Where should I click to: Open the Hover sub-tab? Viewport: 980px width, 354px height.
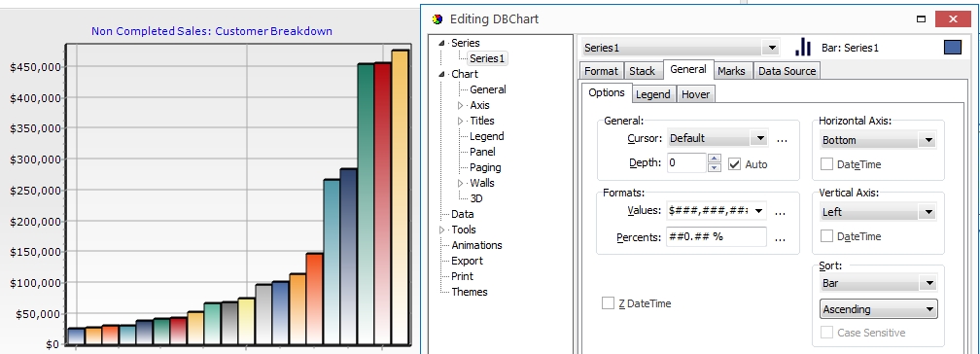tap(695, 94)
